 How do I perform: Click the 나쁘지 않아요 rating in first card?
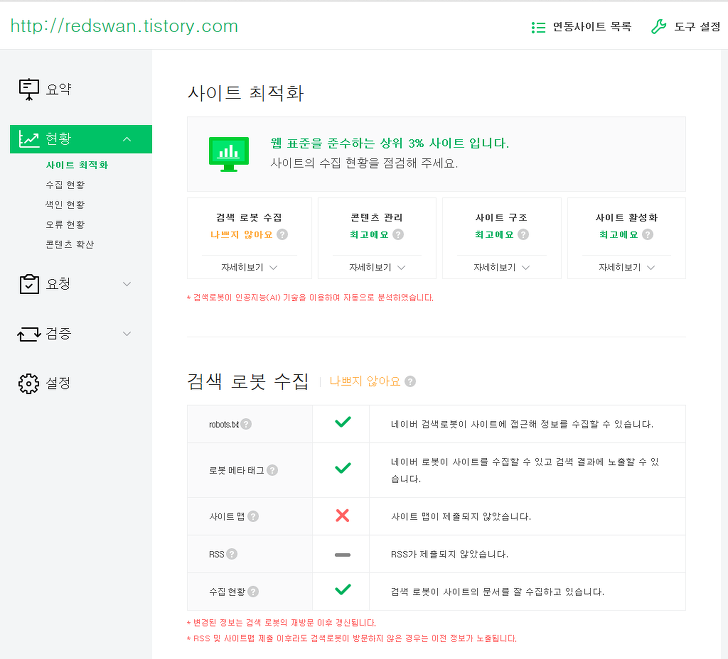point(241,235)
